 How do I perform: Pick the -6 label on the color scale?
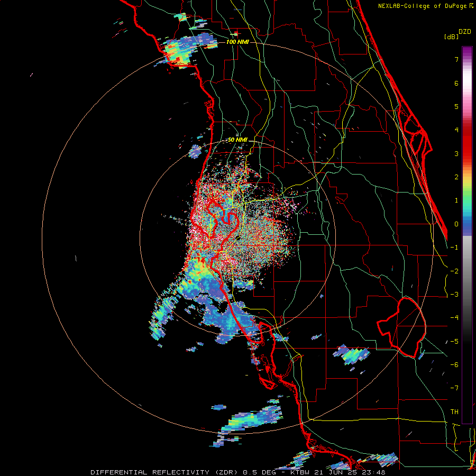(x=454, y=365)
